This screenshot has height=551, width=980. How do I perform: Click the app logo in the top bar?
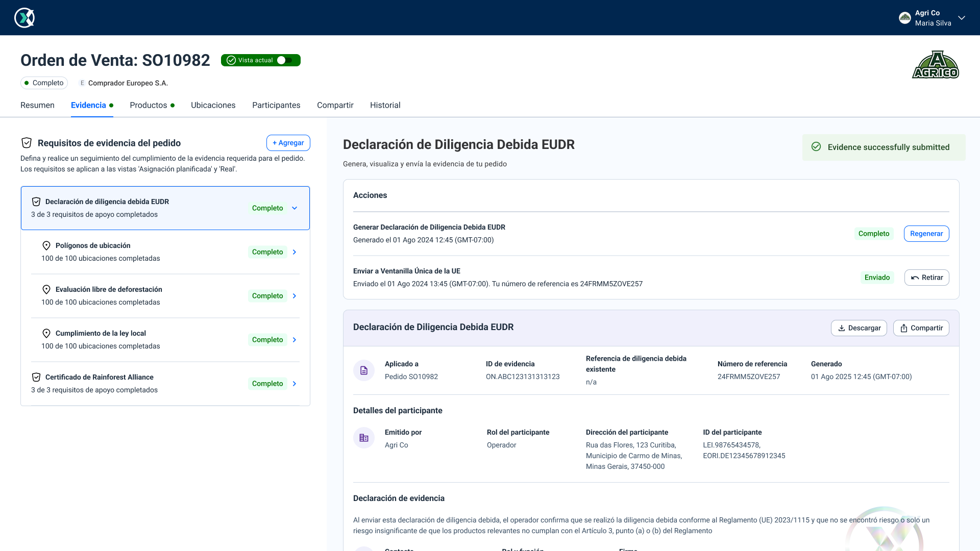click(x=24, y=18)
